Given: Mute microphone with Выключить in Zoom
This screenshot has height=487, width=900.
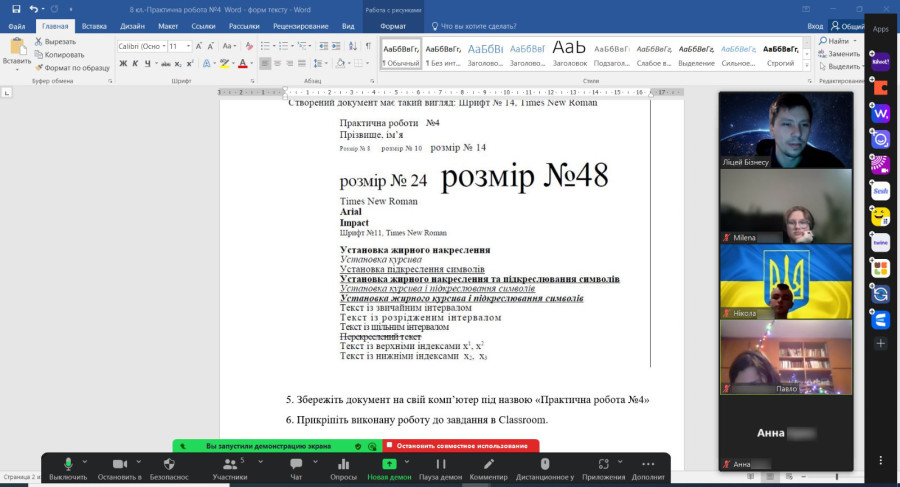Looking at the screenshot, I should [68, 469].
